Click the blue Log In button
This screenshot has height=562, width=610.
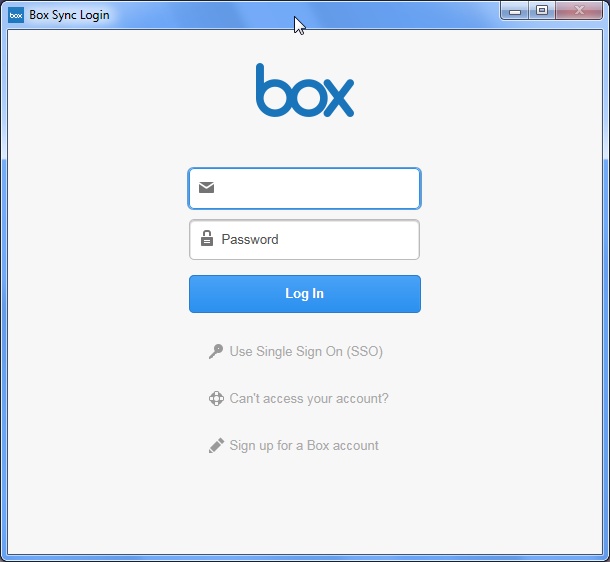(305, 294)
